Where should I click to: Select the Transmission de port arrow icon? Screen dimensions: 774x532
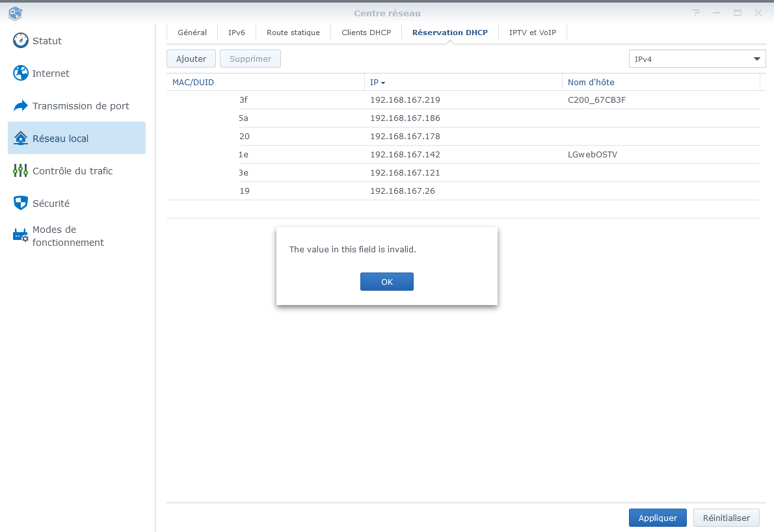(x=21, y=105)
